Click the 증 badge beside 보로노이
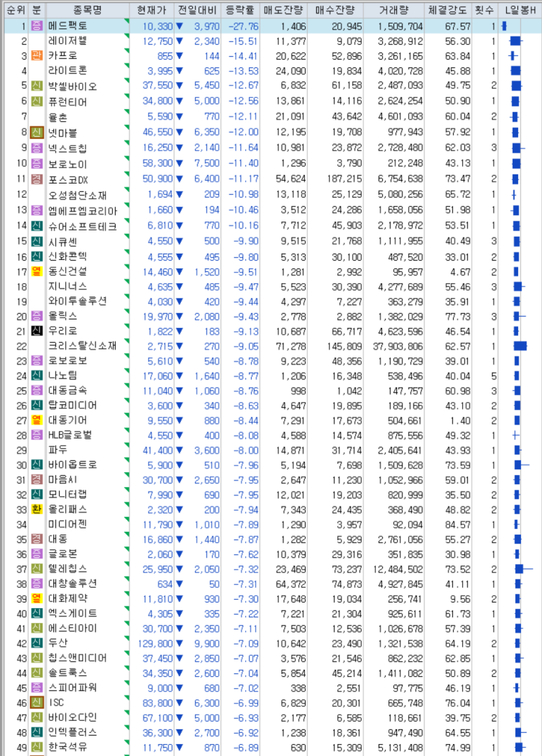This screenshot has height=756, width=542. (36, 163)
